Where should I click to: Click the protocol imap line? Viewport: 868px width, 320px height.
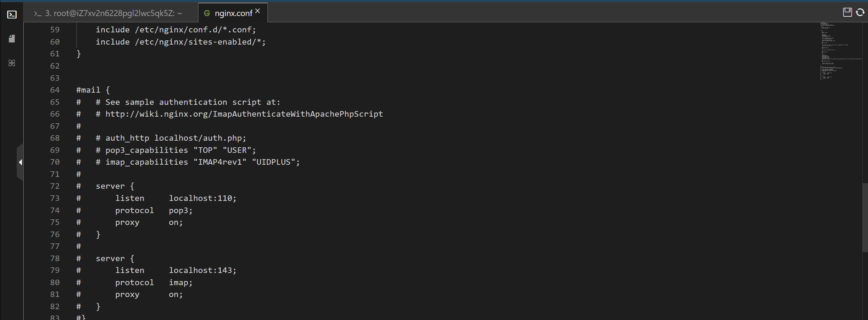pos(154,283)
